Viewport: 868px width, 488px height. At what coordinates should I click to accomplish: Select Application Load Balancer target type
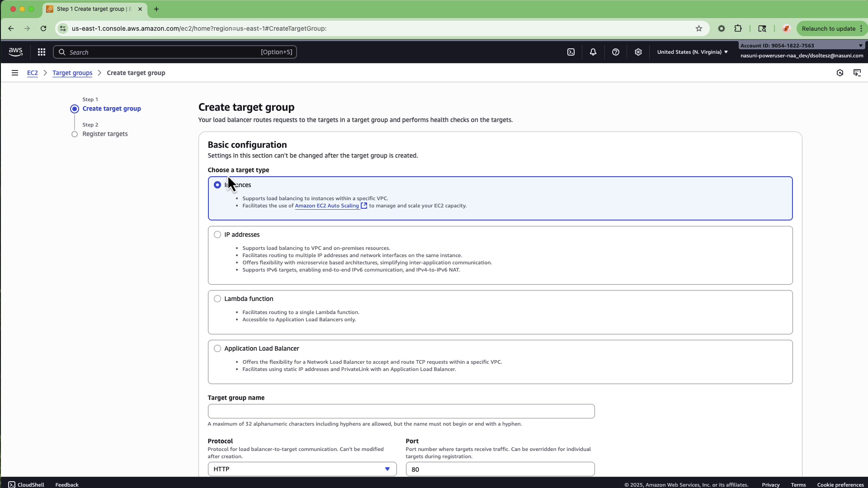point(217,348)
